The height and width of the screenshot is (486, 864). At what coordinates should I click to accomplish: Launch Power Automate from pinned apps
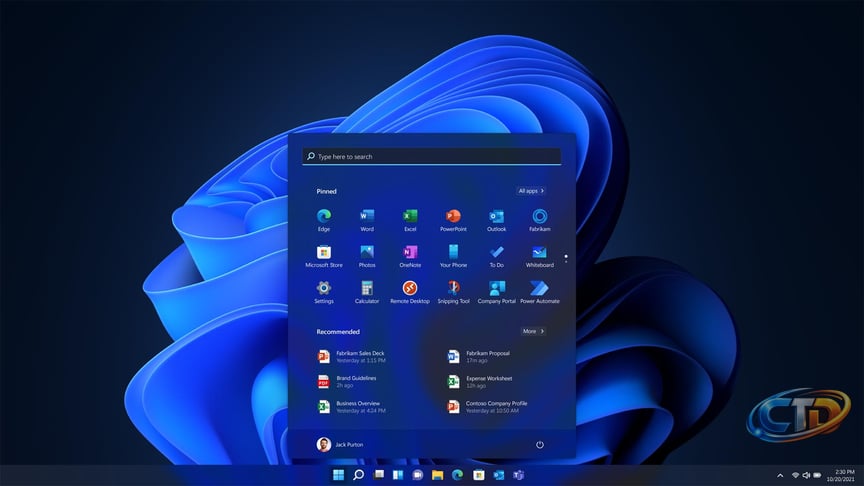[x=539, y=292]
